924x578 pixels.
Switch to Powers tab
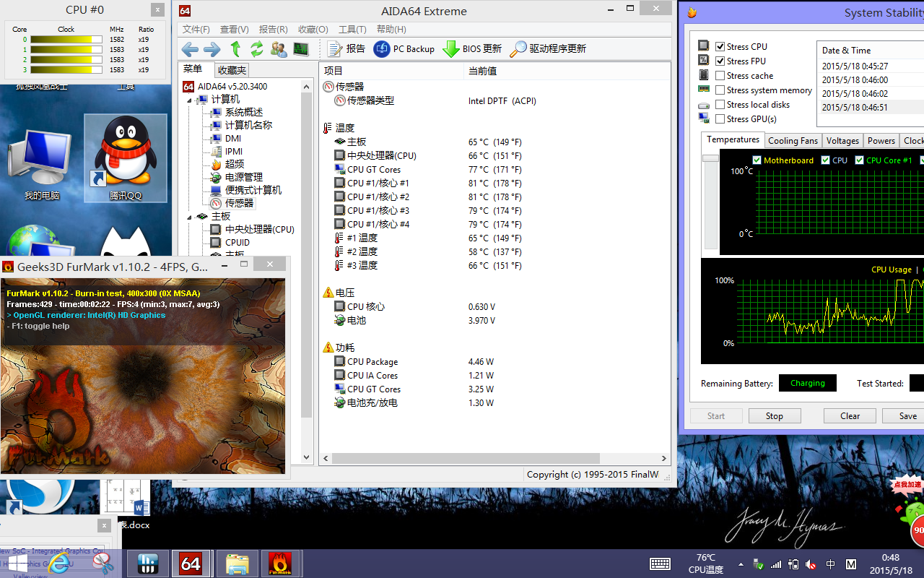point(881,141)
